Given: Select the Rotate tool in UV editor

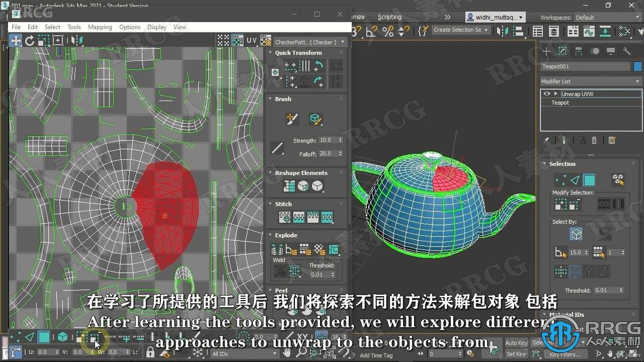Looking at the screenshot, I should pyautogui.click(x=30, y=41).
